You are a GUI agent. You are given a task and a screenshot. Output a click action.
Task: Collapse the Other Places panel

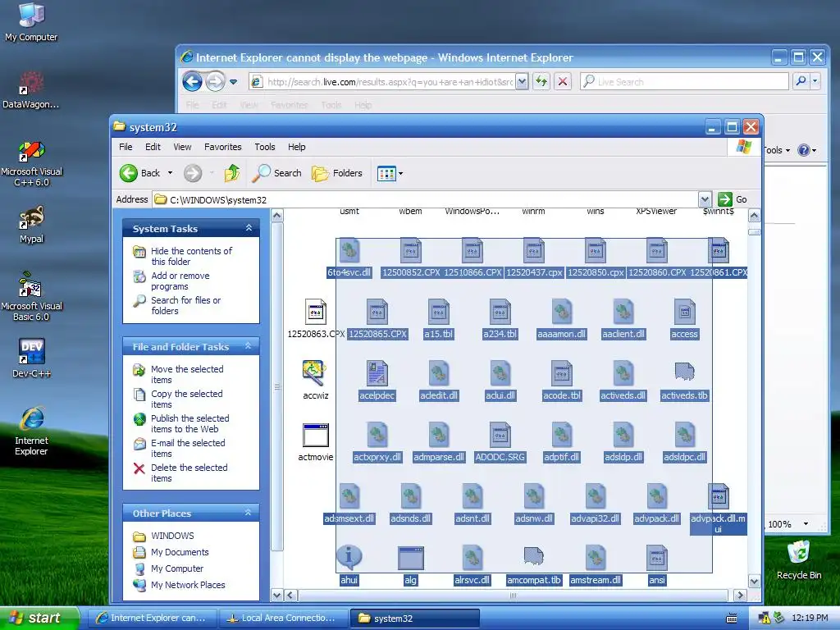pos(248,513)
